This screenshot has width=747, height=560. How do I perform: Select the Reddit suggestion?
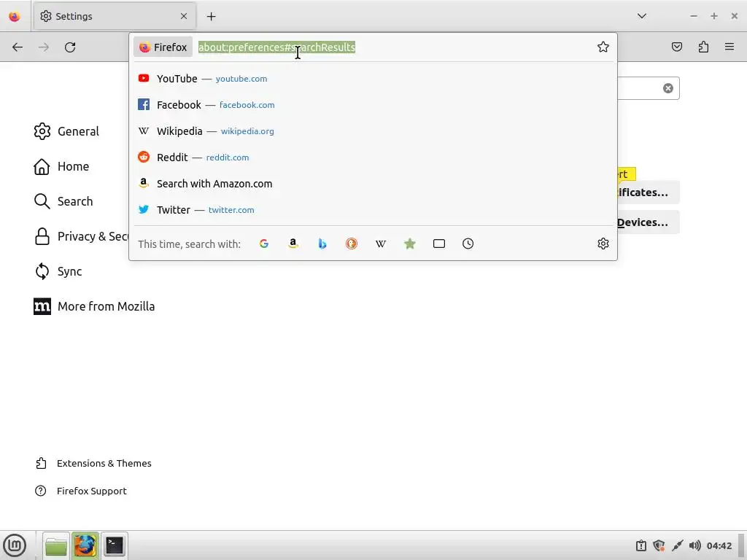pos(373,157)
